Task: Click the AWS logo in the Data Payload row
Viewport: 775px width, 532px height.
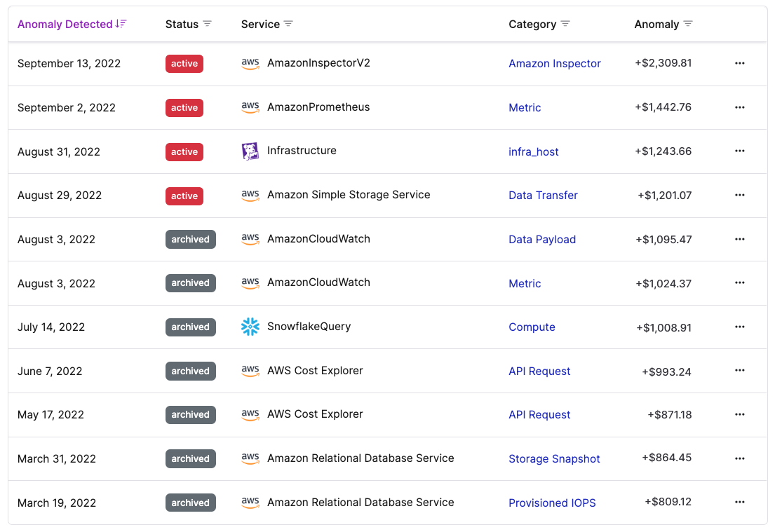Action: (x=250, y=240)
